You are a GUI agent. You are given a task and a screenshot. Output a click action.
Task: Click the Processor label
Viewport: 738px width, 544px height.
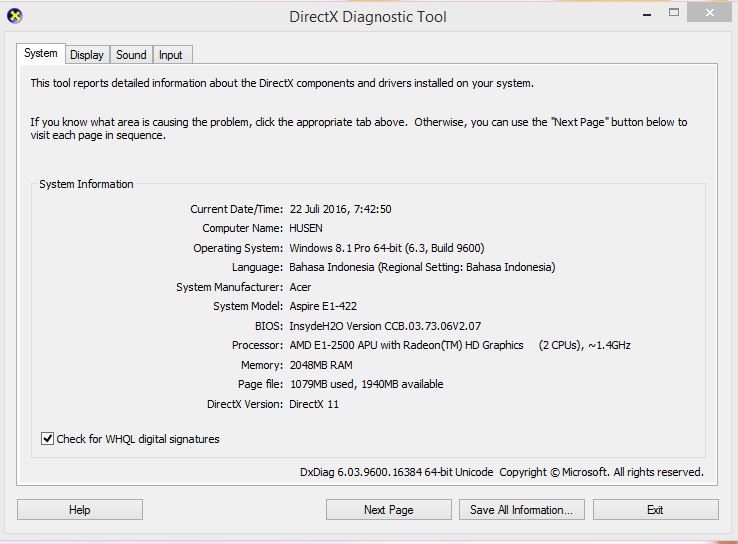[x=257, y=345]
